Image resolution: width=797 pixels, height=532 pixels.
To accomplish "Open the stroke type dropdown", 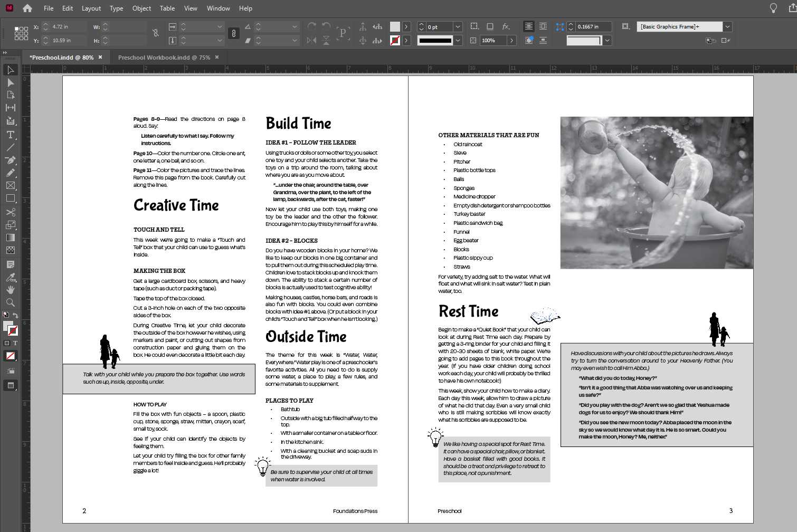I will [x=458, y=40].
